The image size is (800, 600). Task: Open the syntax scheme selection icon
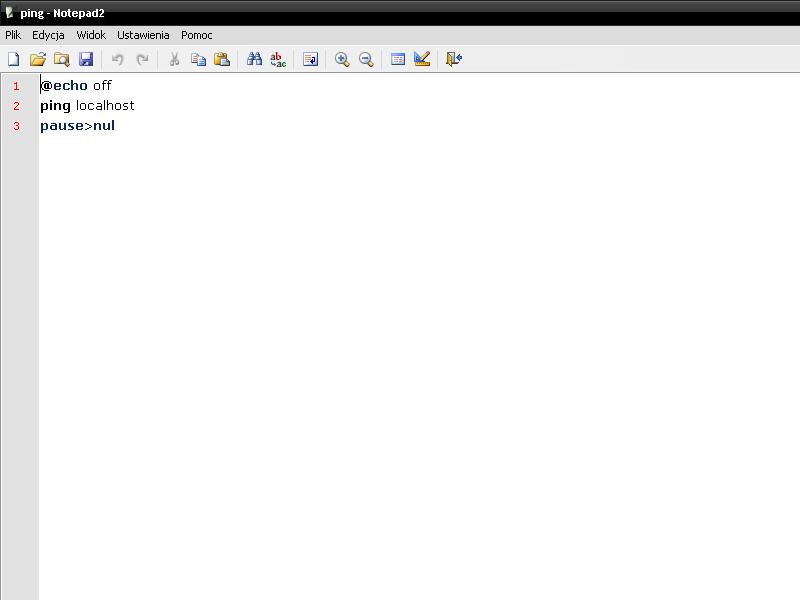398,59
